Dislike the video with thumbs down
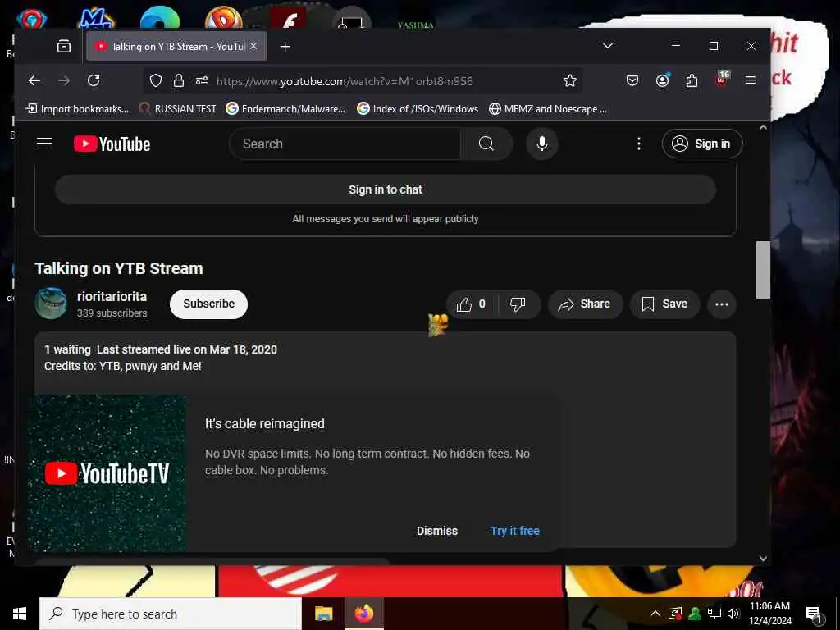Screen dimensions: 840x630 coord(518,304)
